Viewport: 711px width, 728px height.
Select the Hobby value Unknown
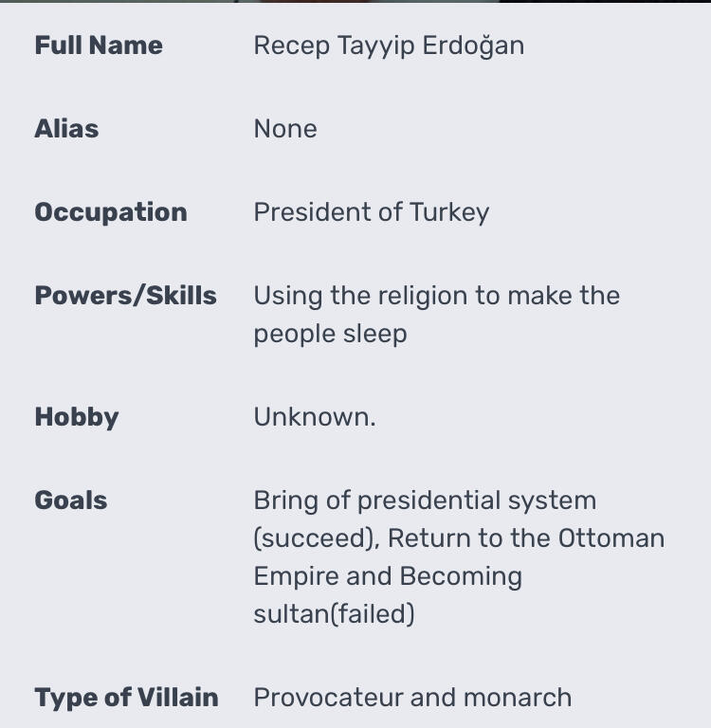[315, 416]
